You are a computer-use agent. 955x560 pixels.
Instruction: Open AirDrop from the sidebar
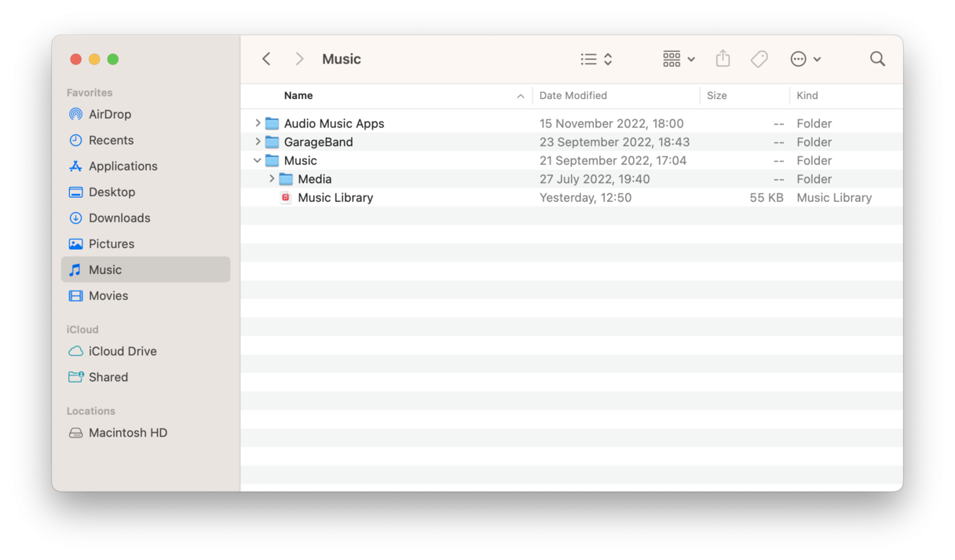111,114
